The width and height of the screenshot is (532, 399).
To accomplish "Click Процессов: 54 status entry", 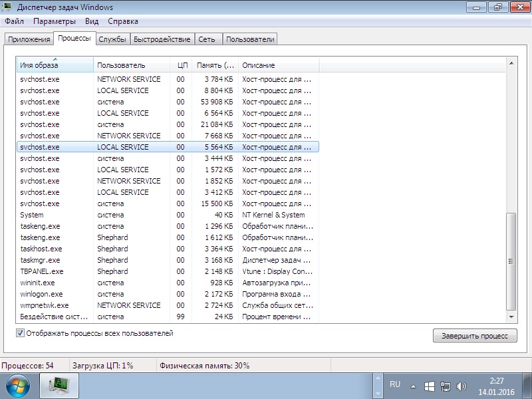I will (x=28, y=366).
